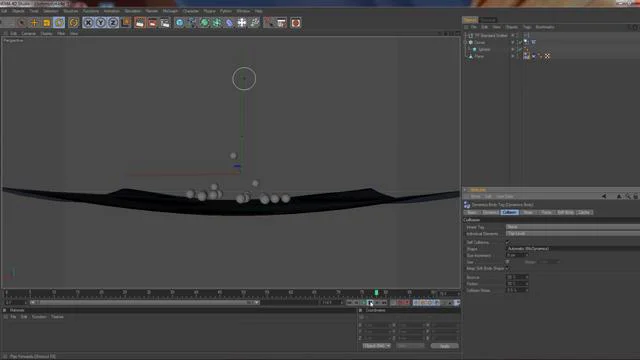Switch to Dynamics tab
The width and height of the screenshot is (640, 360).
[x=490, y=213]
